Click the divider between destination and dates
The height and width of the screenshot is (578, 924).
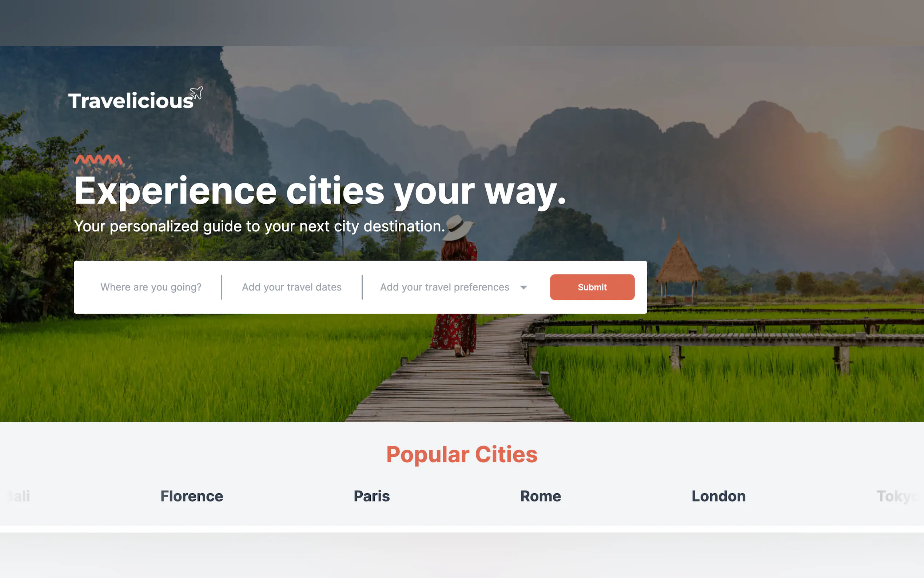pyautogui.click(x=222, y=287)
